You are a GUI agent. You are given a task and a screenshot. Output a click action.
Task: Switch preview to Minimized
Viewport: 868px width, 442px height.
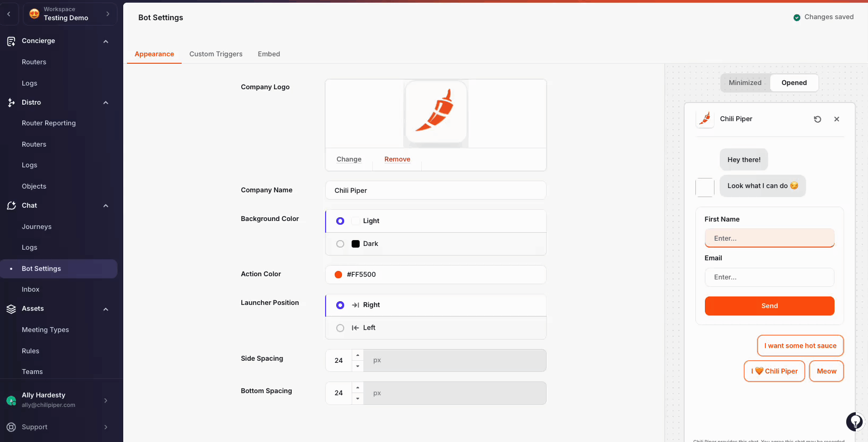tap(745, 83)
